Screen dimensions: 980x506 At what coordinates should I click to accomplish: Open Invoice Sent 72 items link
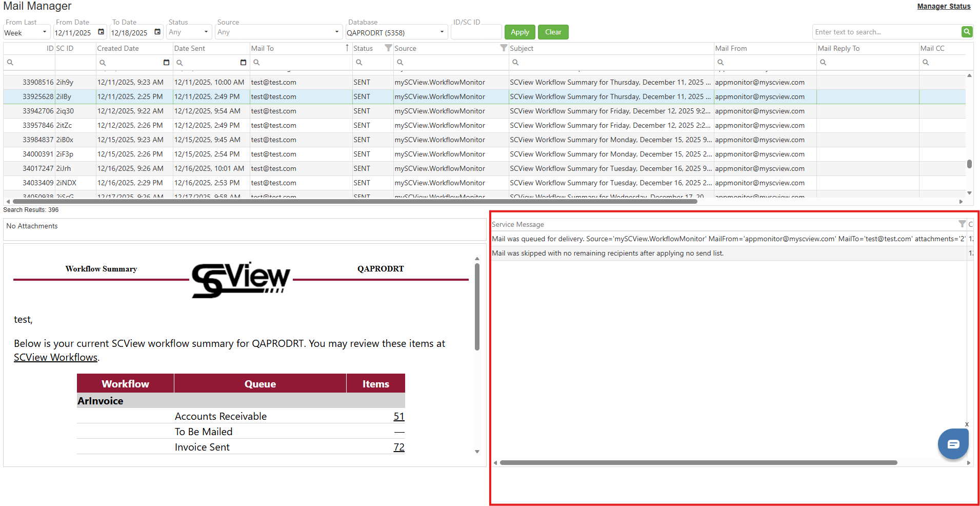399,447
